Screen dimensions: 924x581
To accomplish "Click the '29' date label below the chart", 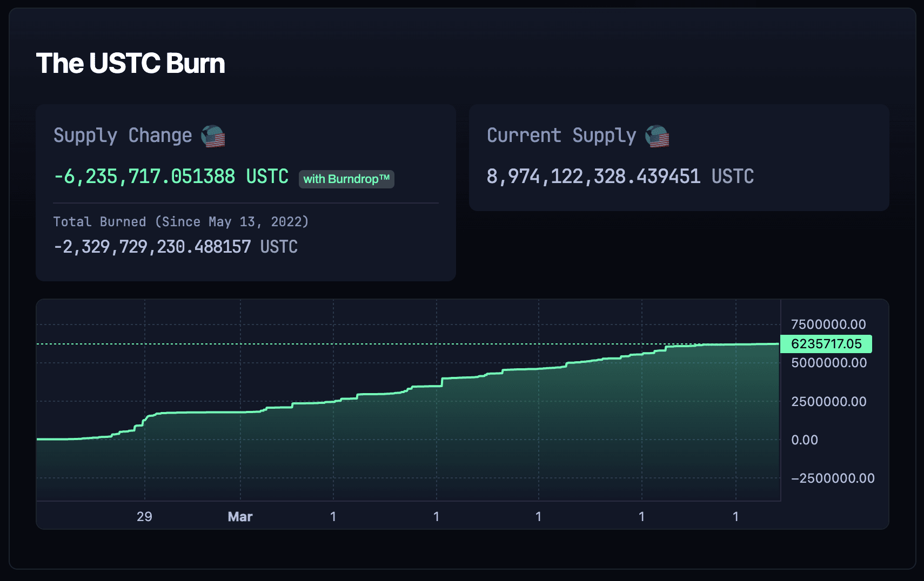I will point(144,516).
